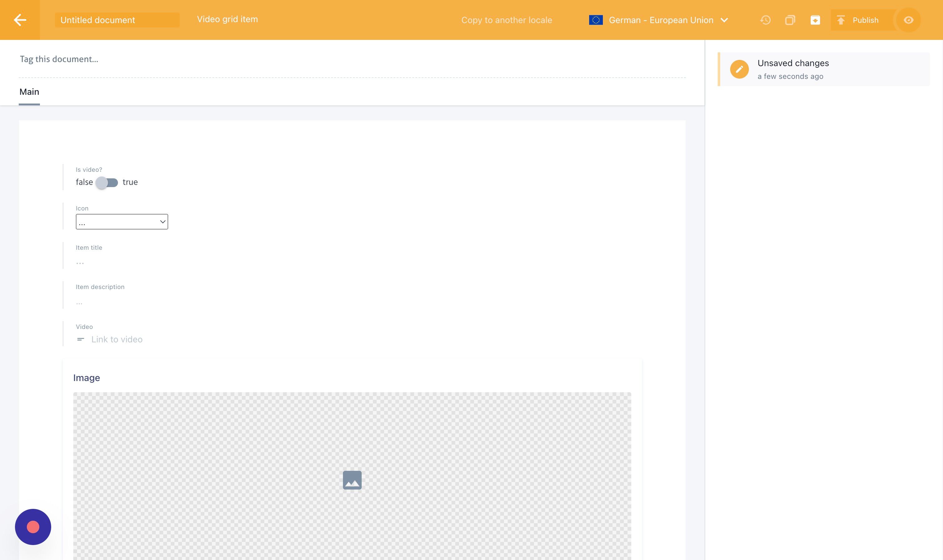Screen dimensions: 943x560
Task: Expand German - European Union locale dropdown
Action: [x=661, y=20]
